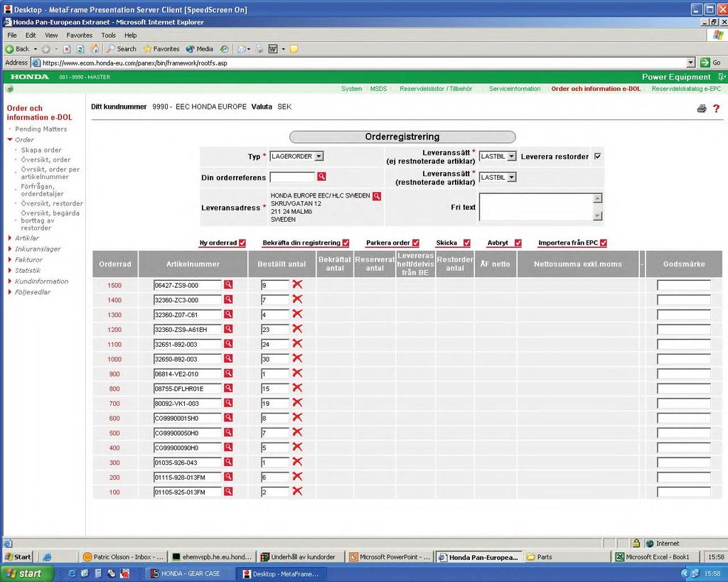Click the Fri text textarea
Image resolution: width=728 pixels, height=582 pixels.
tap(536, 207)
